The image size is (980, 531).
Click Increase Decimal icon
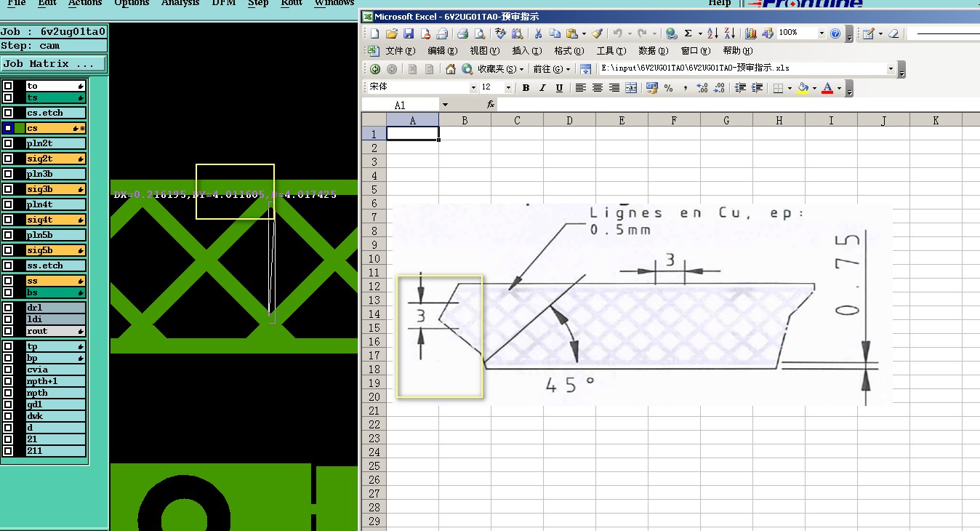pyautogui.click(x=702, y=88)
